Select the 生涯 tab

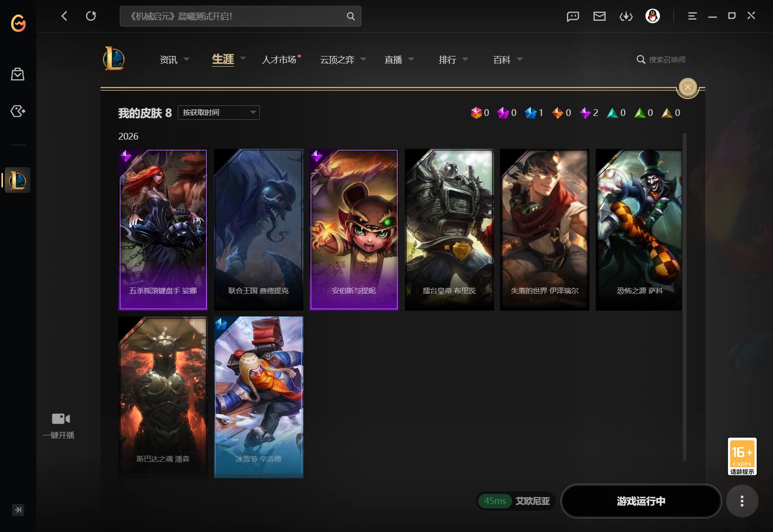(223, 59)
